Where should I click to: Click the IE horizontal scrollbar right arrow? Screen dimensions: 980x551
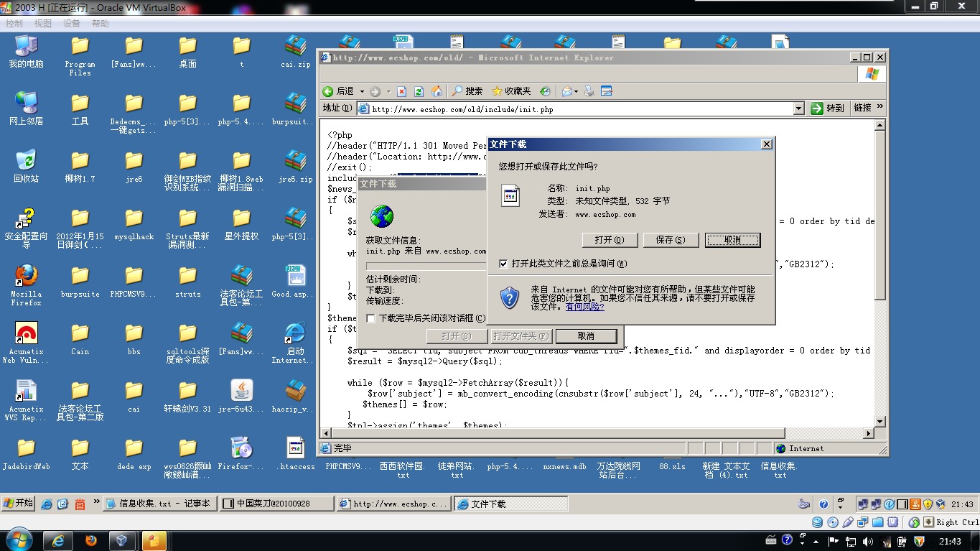pyautogui.click(x=868, y=433)
